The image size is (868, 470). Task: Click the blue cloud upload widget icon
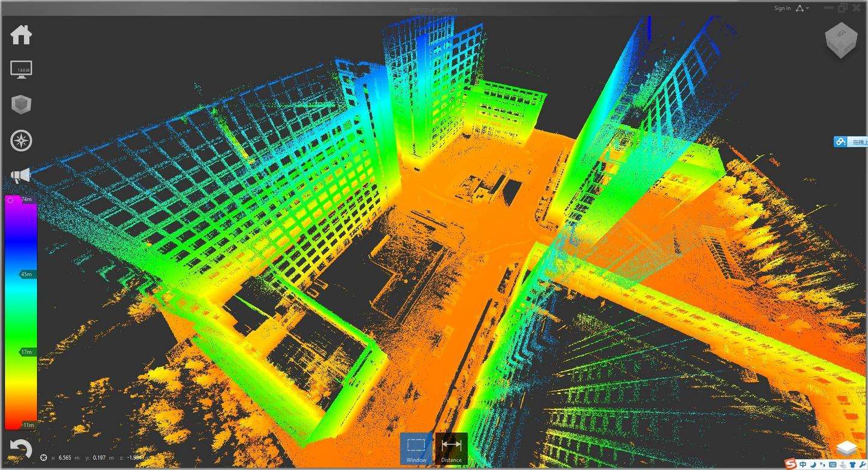841,142
